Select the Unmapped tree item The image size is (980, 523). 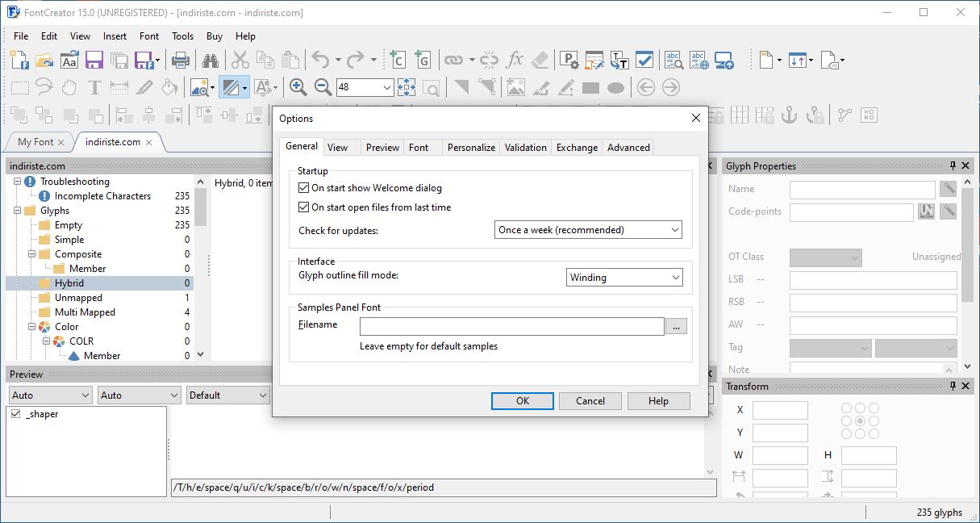click(78, 298)
